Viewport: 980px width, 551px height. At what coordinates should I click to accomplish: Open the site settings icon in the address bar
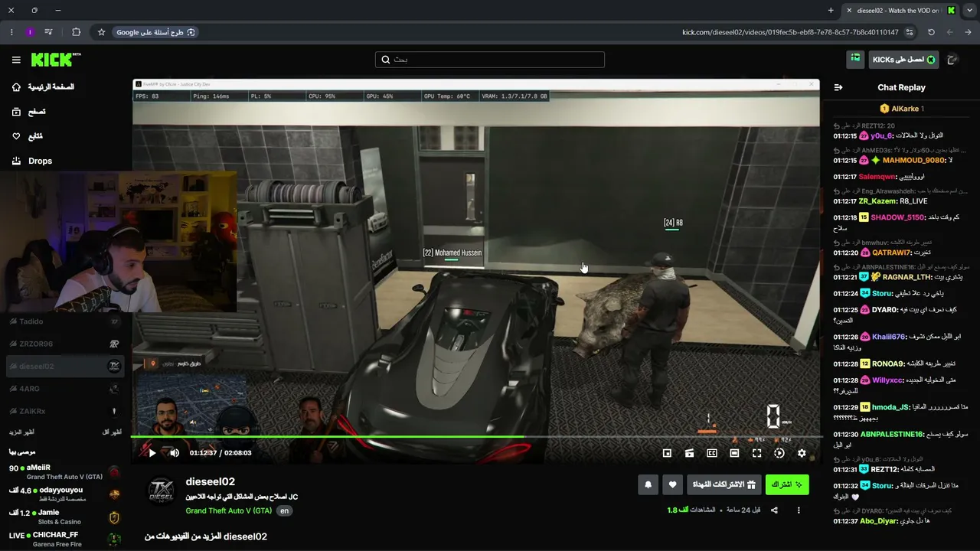click(910, 32)
